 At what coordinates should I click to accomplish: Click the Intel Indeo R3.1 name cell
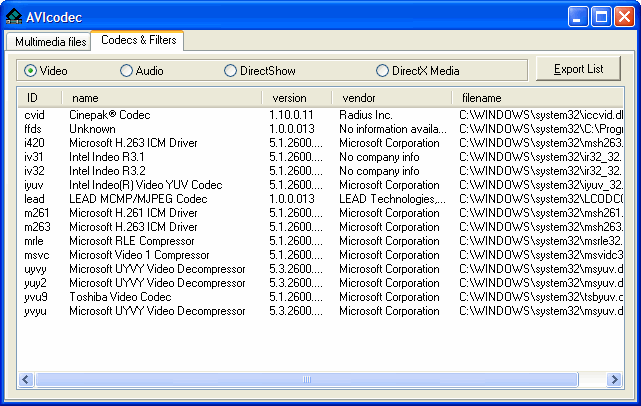[x=107, y=157]
